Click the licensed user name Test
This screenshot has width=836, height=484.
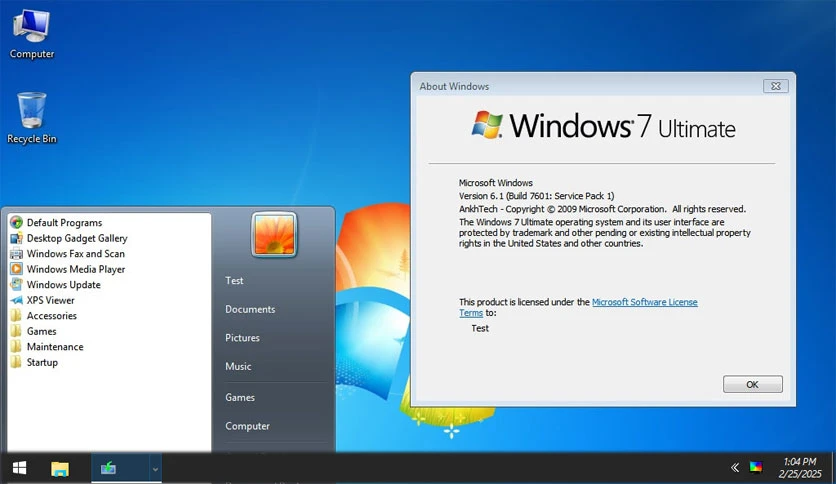(x=480, y=328)
